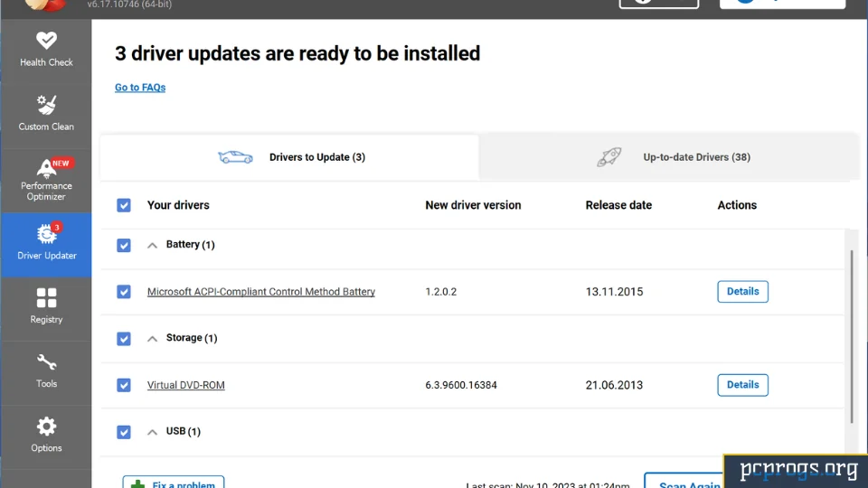
Task: Select Driver Updater gear icon
Action: (x=46, y=234)
